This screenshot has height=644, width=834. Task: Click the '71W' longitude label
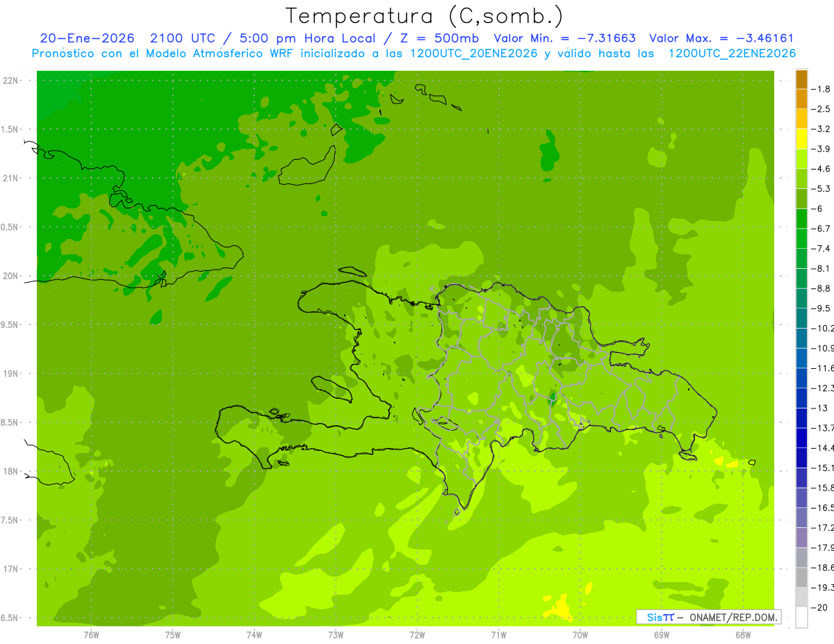498,636
